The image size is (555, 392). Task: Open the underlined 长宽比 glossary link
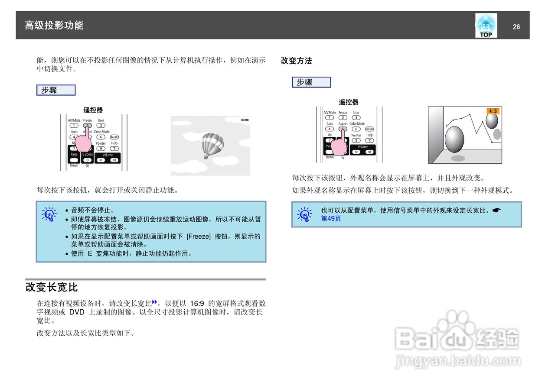(x=141, y=303)
